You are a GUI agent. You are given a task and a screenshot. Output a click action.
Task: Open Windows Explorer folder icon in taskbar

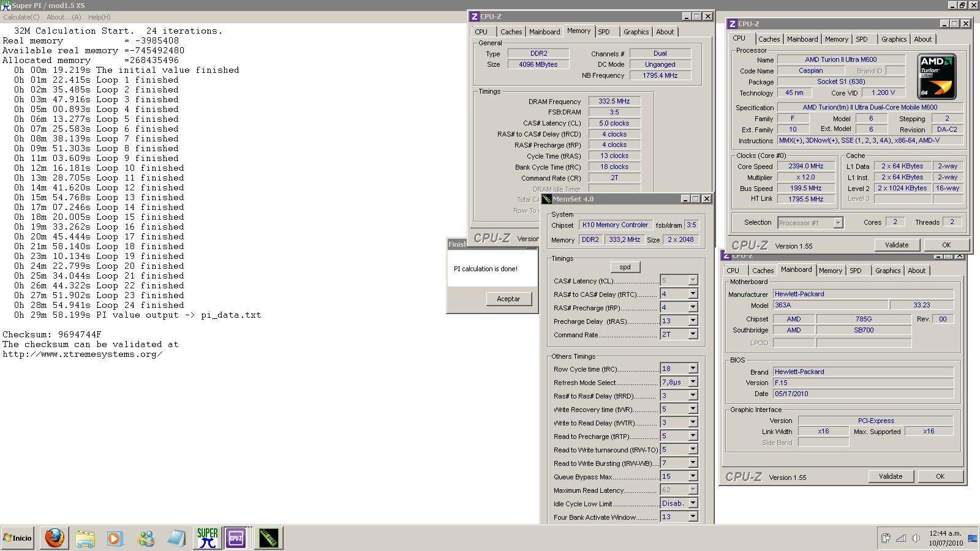(85, 538)
